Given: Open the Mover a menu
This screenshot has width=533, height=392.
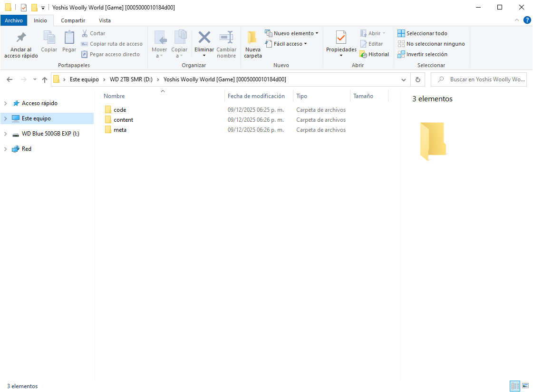Looking at the screenshot, I should click(159, 45).
